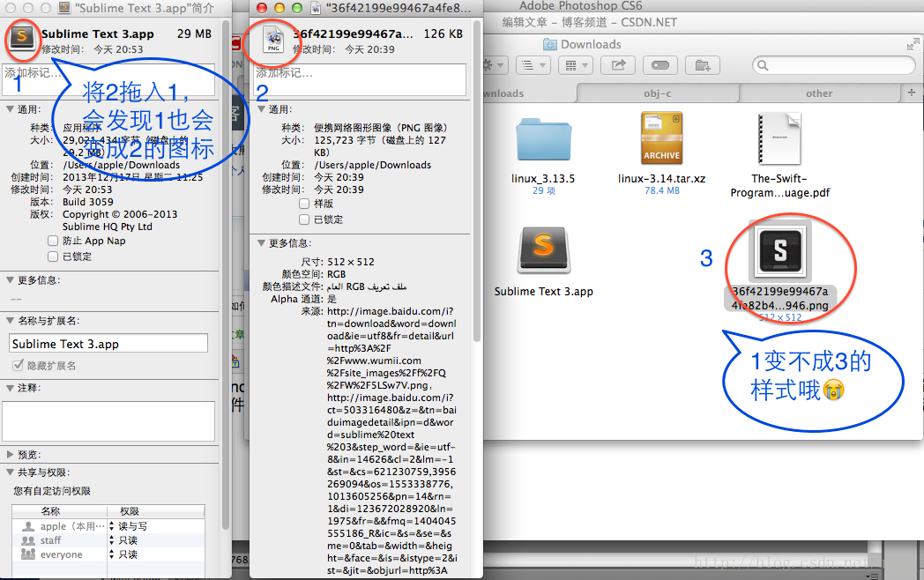Click the empty 注释 comments box
This screenshot has width=924, height=580.
(x=108, y=421)
